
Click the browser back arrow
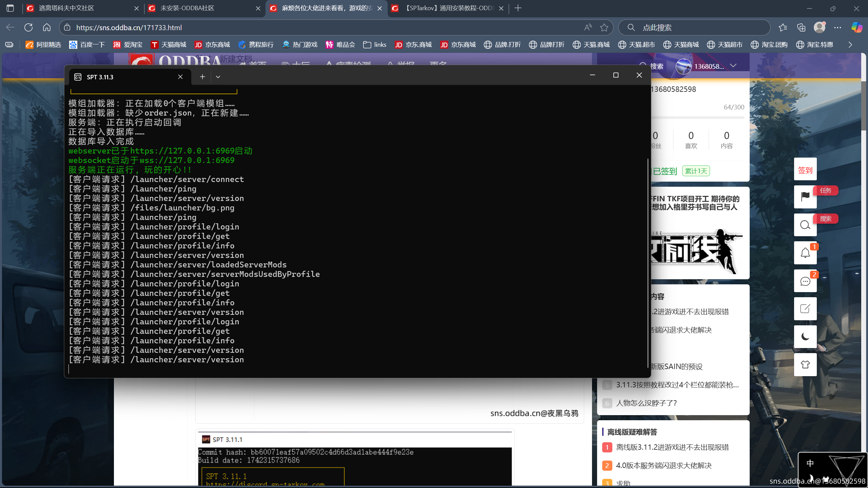(x=10, y=27)
